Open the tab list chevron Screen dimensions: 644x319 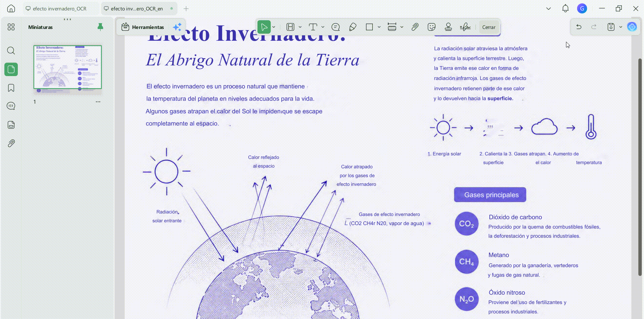549,8
